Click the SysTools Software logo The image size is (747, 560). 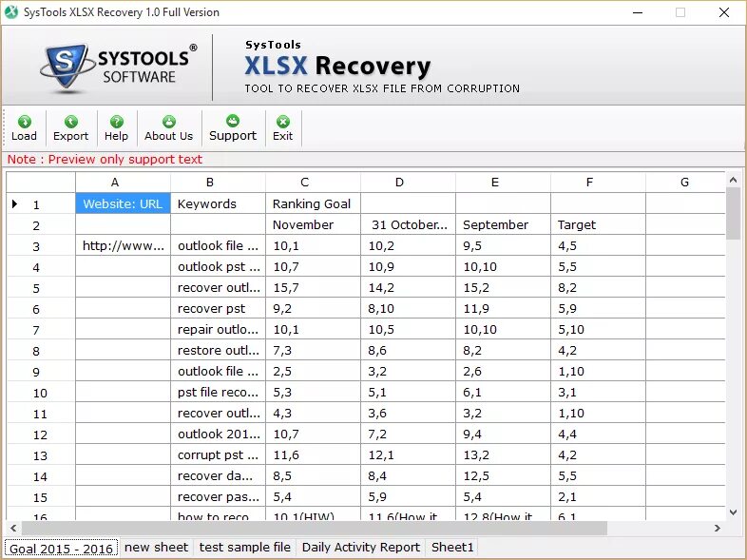[118, 67]
